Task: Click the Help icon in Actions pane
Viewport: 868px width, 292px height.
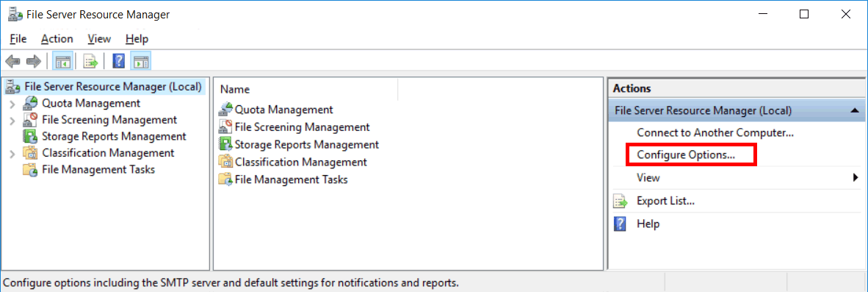Action: tap(621, 224)
